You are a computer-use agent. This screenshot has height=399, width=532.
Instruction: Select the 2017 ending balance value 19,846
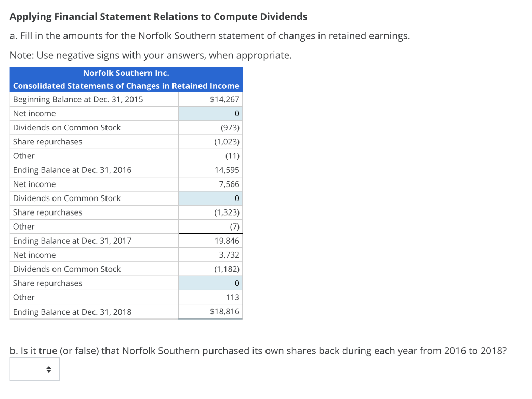pos(227,241)
